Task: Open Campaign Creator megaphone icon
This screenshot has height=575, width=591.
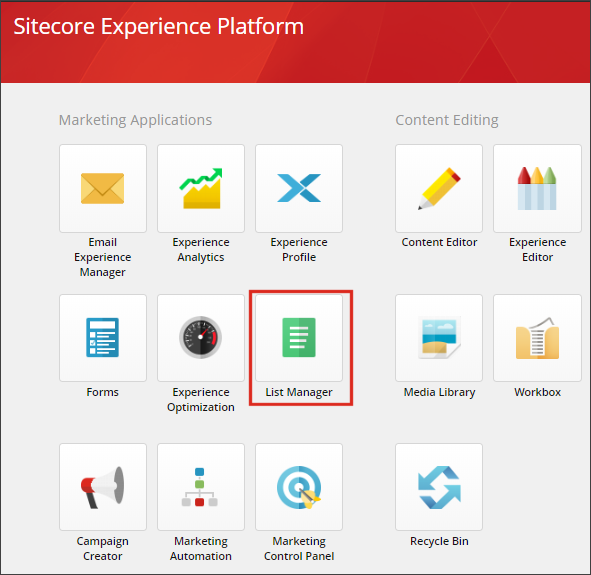Action: tap(103, 487)
